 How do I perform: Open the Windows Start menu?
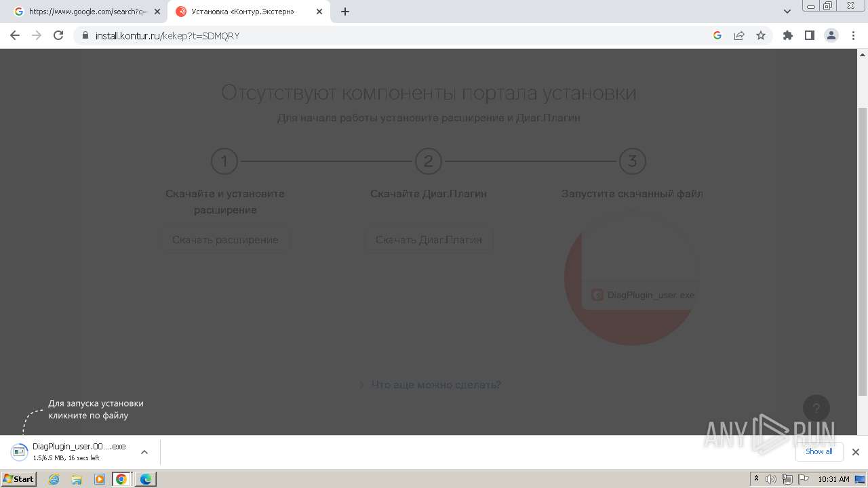19,479
